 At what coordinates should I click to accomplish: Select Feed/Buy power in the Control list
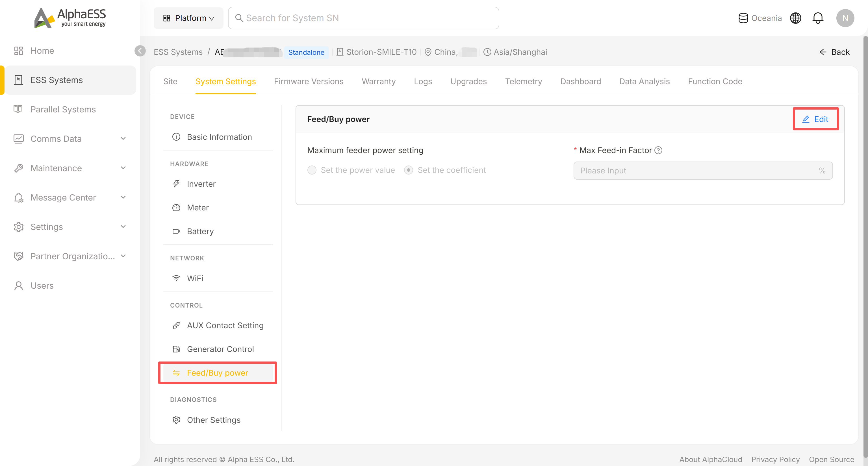tap(218, 373)
